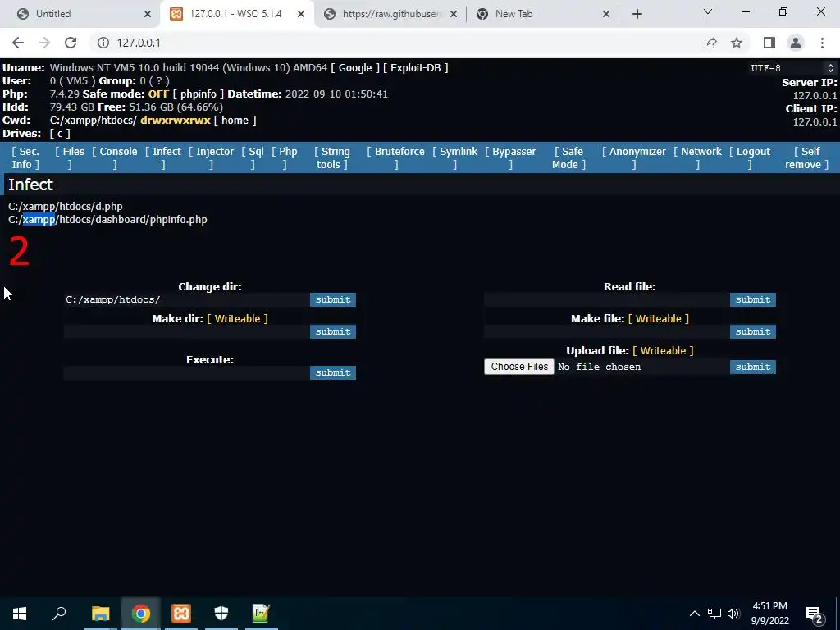The height and width of the screenshot is (630, 840).
Task: Bookmark this page with the star icon
Action: click(x=737, y=43)
